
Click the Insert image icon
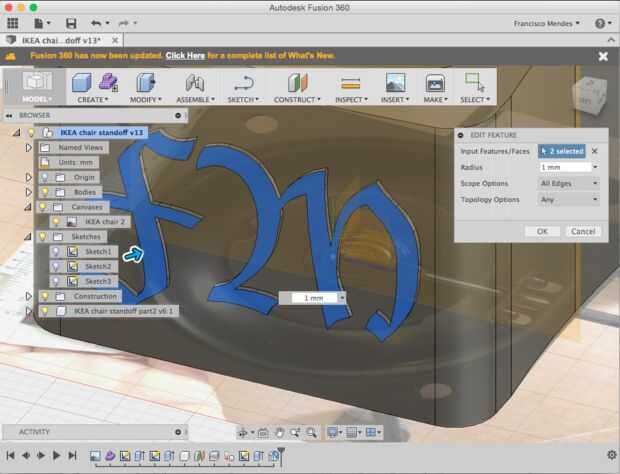(395, 83)
